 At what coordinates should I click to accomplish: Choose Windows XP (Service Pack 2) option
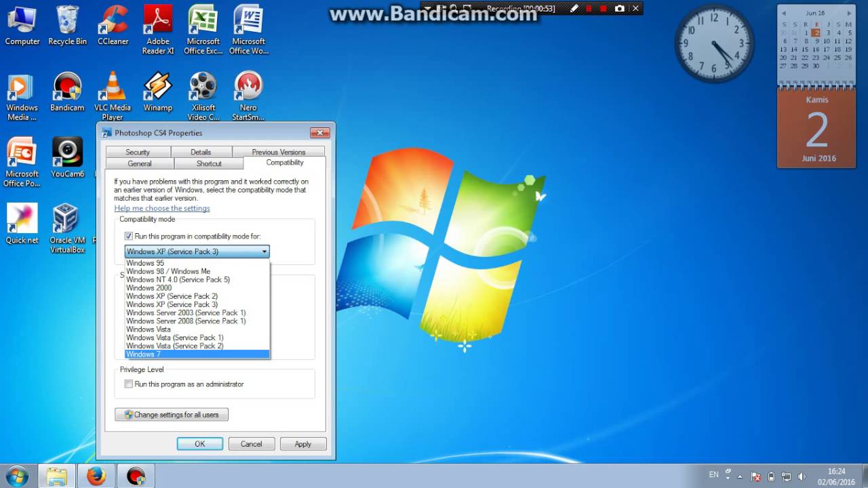(x=197, y=296)
